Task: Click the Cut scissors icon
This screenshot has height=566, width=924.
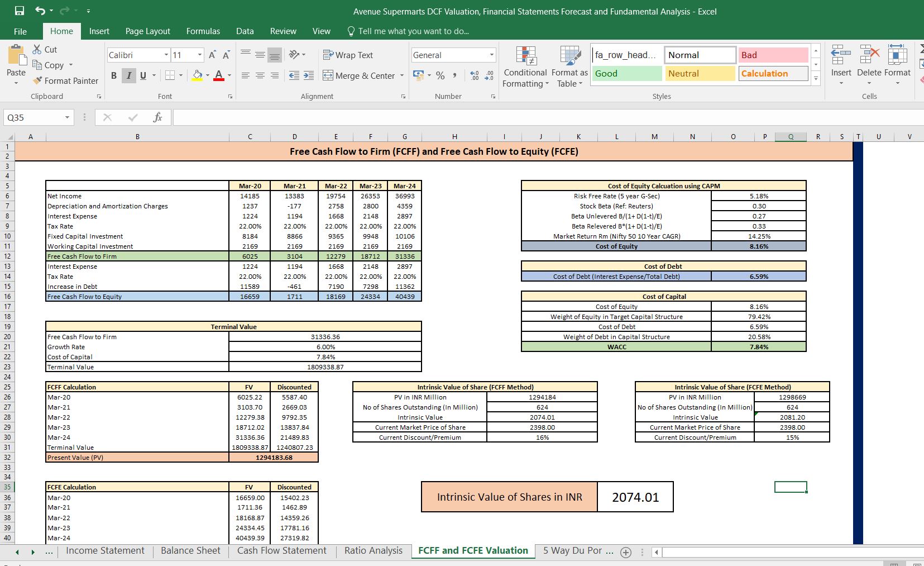Action: 37,49
